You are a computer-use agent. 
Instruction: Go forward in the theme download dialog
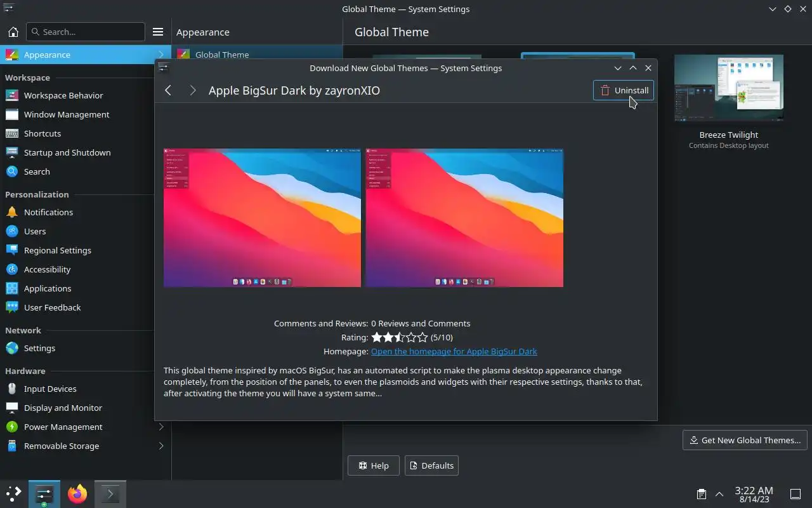pyautogui.click(x=192, y=90)
